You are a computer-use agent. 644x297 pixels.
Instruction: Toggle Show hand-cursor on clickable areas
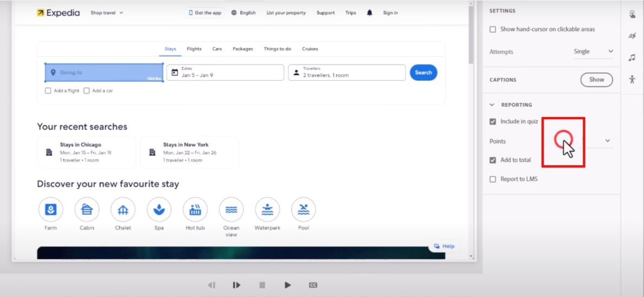click(x=493, y=30)
